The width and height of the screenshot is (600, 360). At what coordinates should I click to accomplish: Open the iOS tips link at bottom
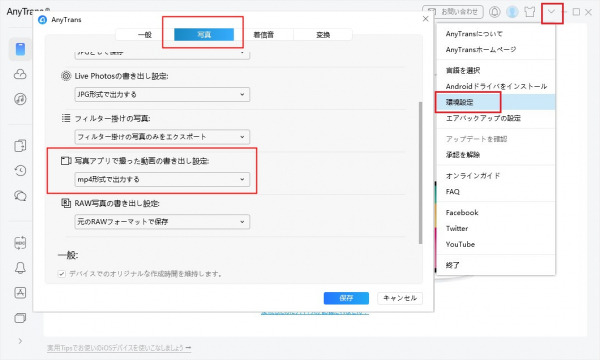119,348
